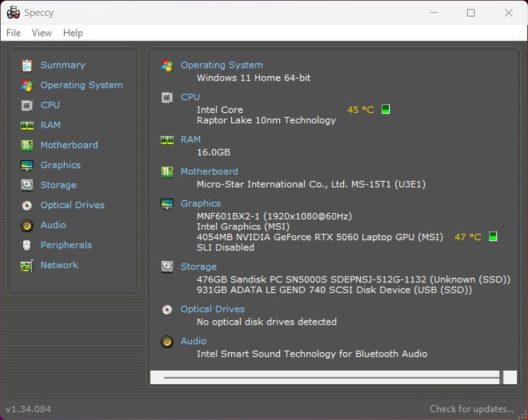Click the RAM heading link in main panel
Image resolution: width=528 pixels, height=420 pixels.
(191, 139)
